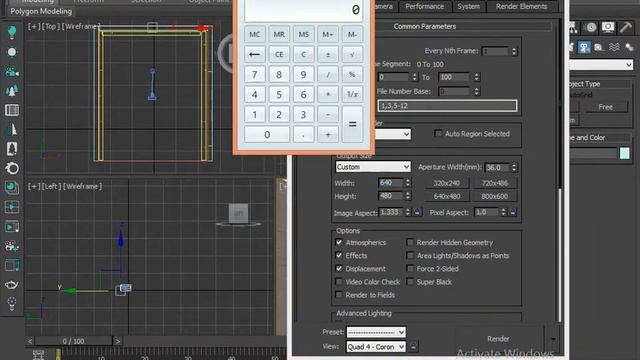Click the calculator square root key

pyautogui.click(x=352, y=54)
